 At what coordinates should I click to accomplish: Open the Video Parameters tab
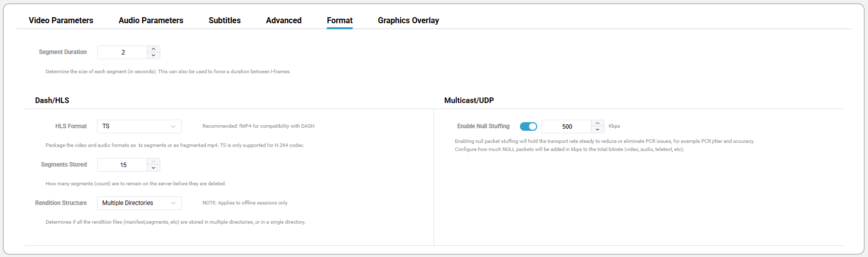[61, 20]
